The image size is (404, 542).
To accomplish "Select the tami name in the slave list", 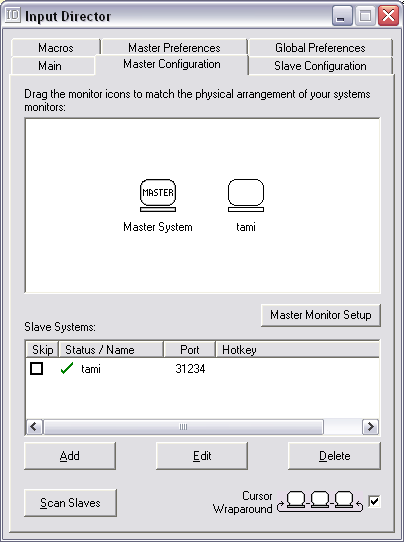I will click(91, 369).
